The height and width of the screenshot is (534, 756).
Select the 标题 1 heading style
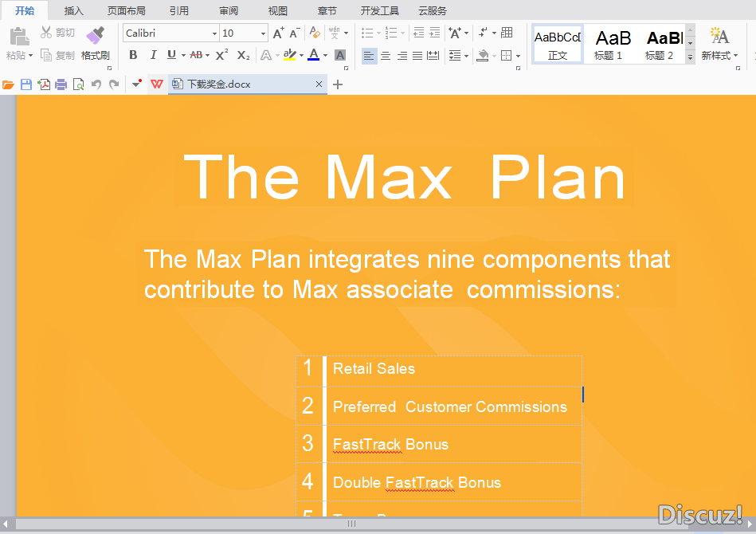point(609,45)
